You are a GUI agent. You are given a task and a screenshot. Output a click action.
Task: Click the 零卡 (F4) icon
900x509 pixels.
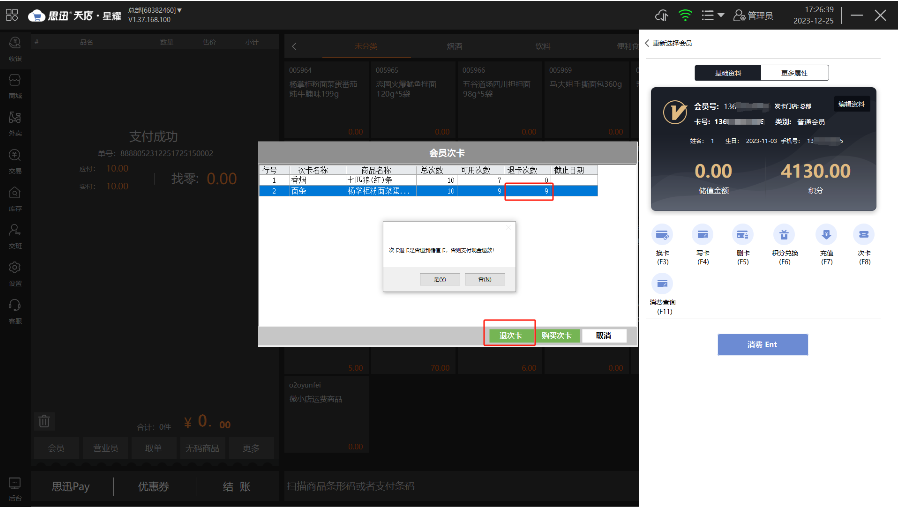point(702,234)
